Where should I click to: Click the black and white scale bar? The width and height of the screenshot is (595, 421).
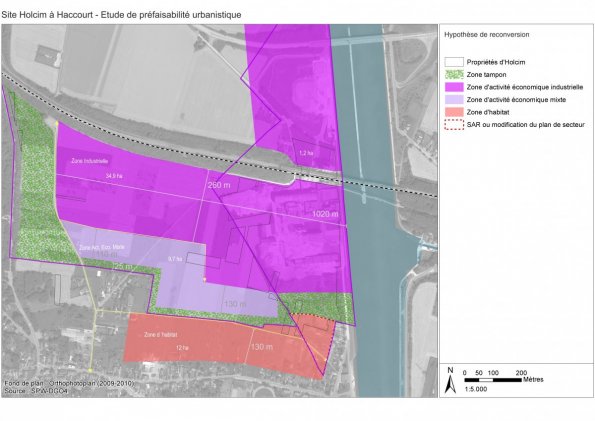click(x=493, y=380)
